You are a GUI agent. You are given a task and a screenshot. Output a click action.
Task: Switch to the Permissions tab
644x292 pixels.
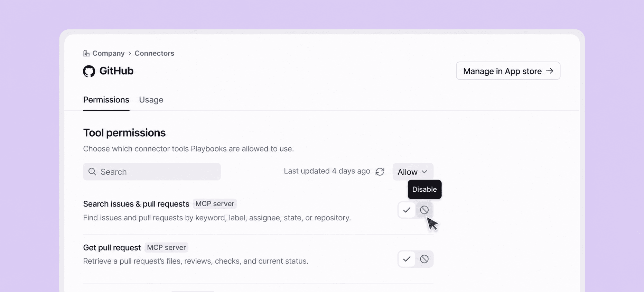106,100
